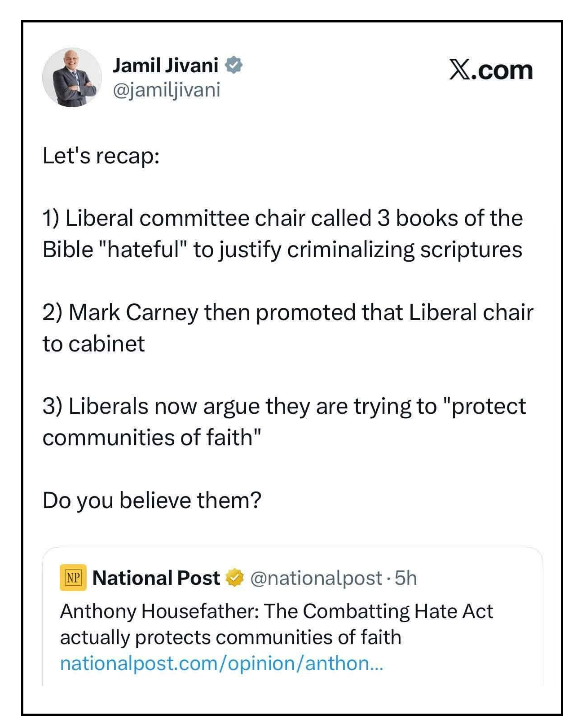Click the National Post NP logo

click(73, 578)
